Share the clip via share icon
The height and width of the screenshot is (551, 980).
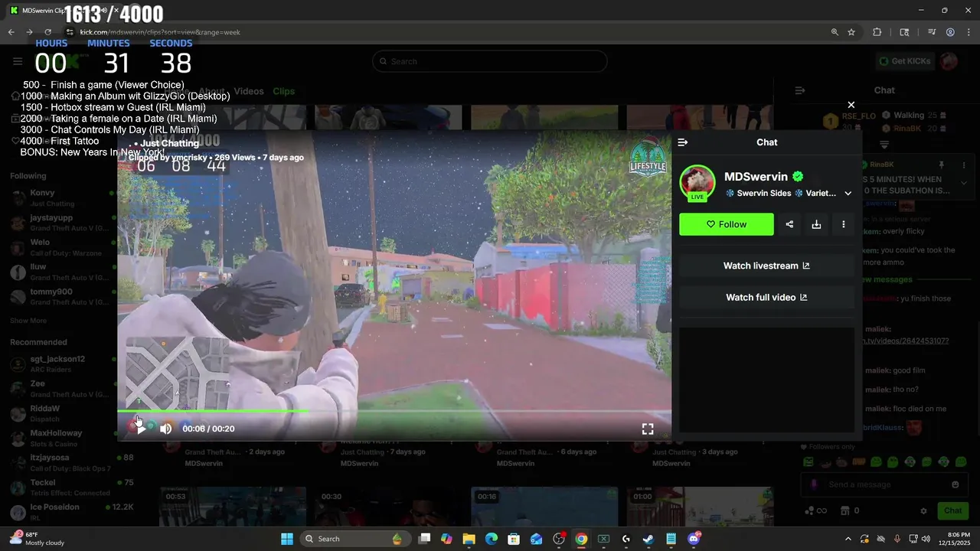pos(789,224)
